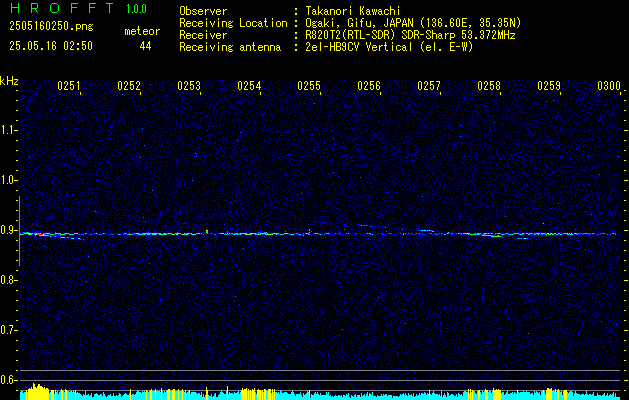Click the observer name Takanori Kawachi
Image resolution: width=629 pixels, height=400 pixels.
[x=353, y=11]
